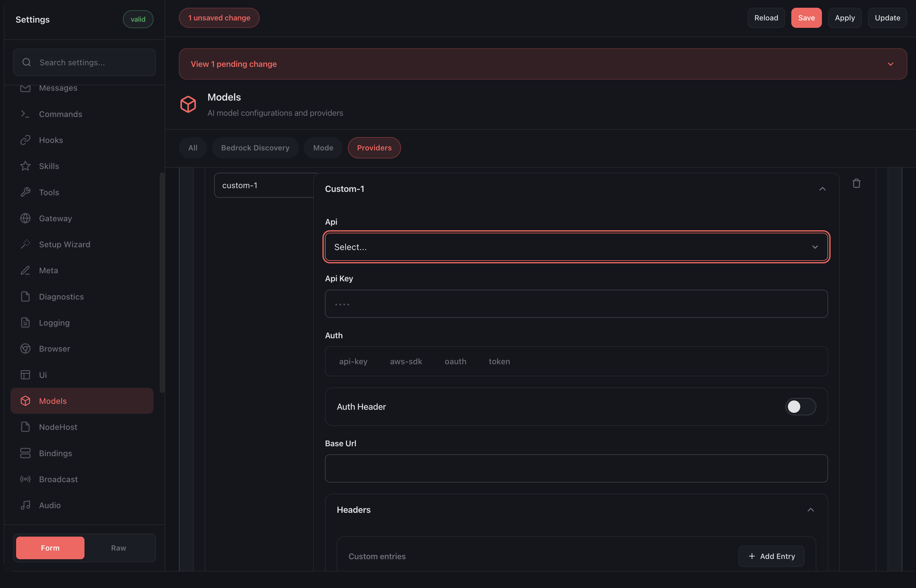The height and width of the screenshot is (588, 916).
Task: Open Setup Wizard wand icon
Action: point(25,244)
